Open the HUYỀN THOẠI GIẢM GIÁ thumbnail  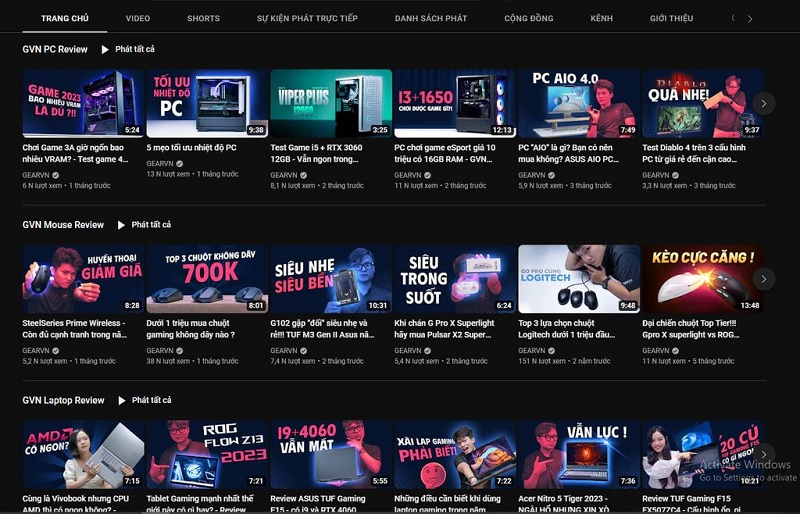pos(83,279)
